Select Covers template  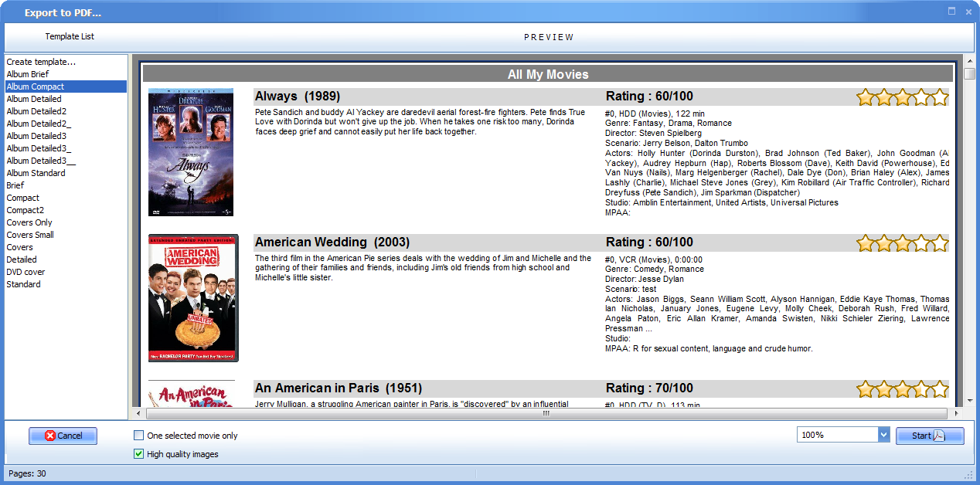coord(66,247)
